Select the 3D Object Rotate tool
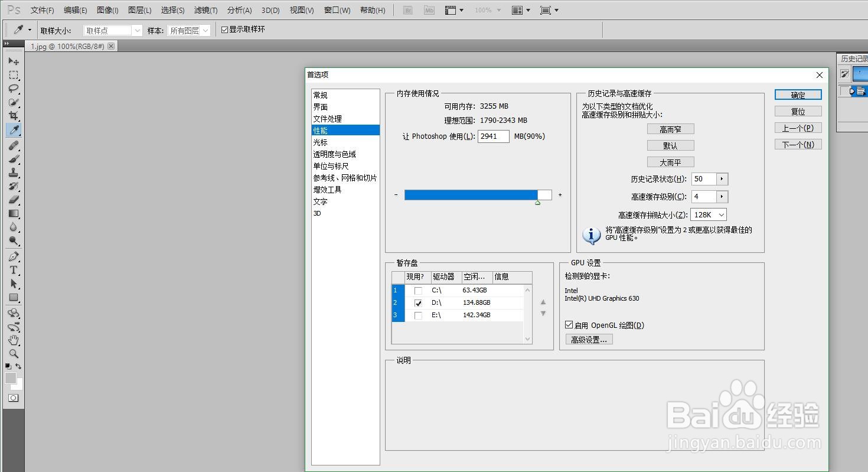The width and height of the screenshot is (868, 472). [x=14, y=313]
